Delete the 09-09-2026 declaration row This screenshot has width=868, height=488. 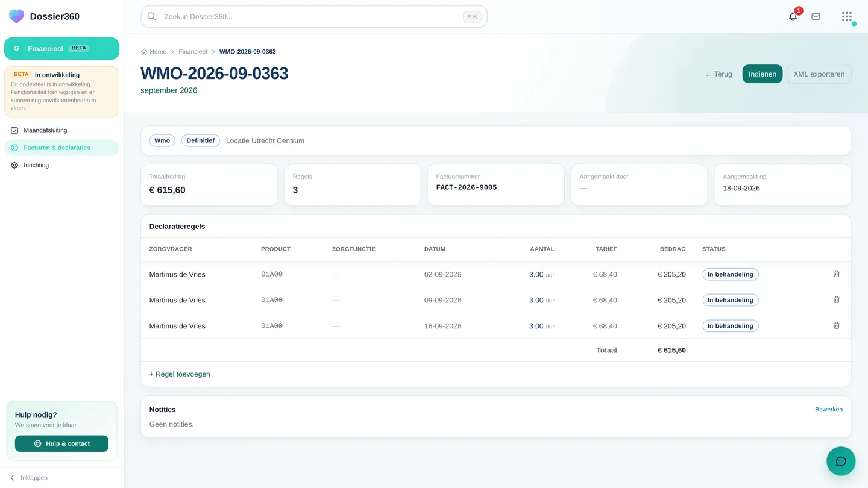click(x=836, y=299)
